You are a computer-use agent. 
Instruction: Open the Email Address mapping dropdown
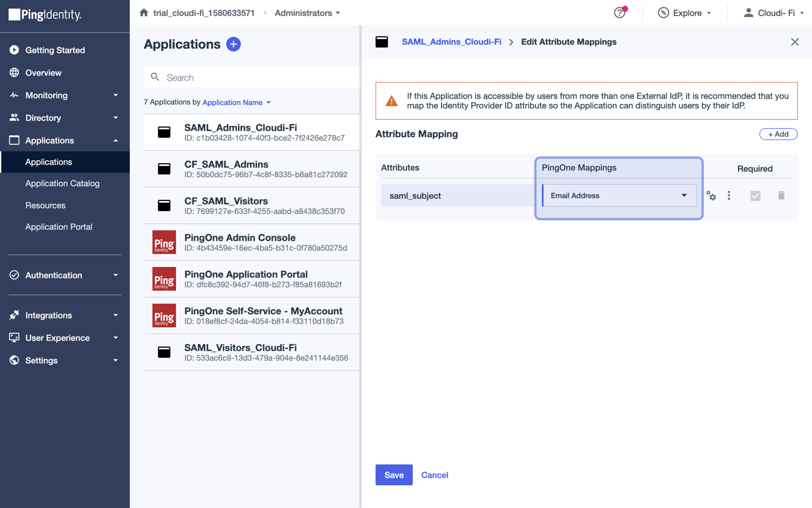(619, 195)
